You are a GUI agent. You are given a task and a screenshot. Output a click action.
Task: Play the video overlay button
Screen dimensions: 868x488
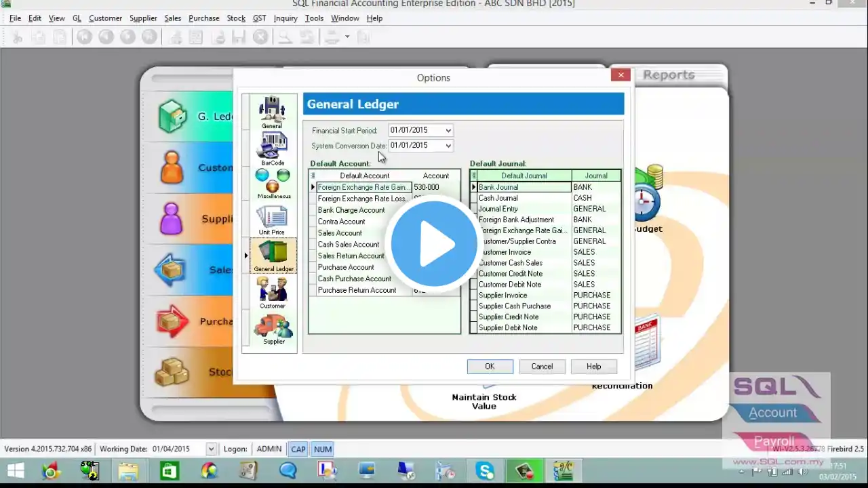pyautogui.click(x=434, y=243)
